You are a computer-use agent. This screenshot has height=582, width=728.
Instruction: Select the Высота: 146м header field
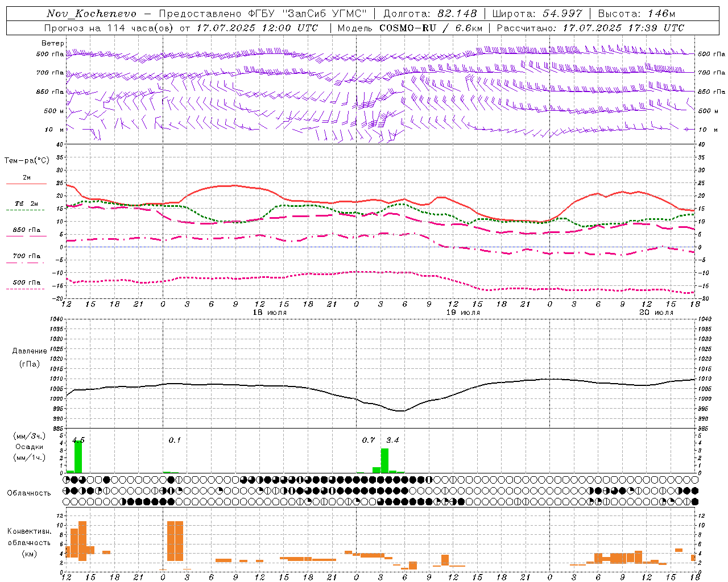coord(636,14)
